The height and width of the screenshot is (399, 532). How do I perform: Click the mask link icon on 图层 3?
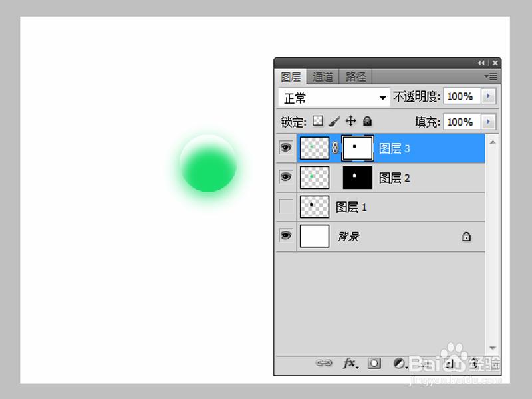coord(335,148)
